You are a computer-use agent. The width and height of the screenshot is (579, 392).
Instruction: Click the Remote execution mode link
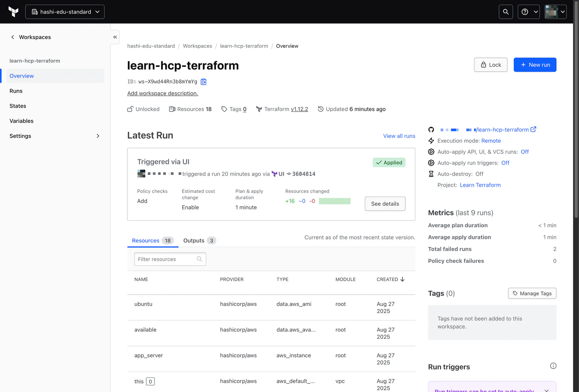coord(491,141)
